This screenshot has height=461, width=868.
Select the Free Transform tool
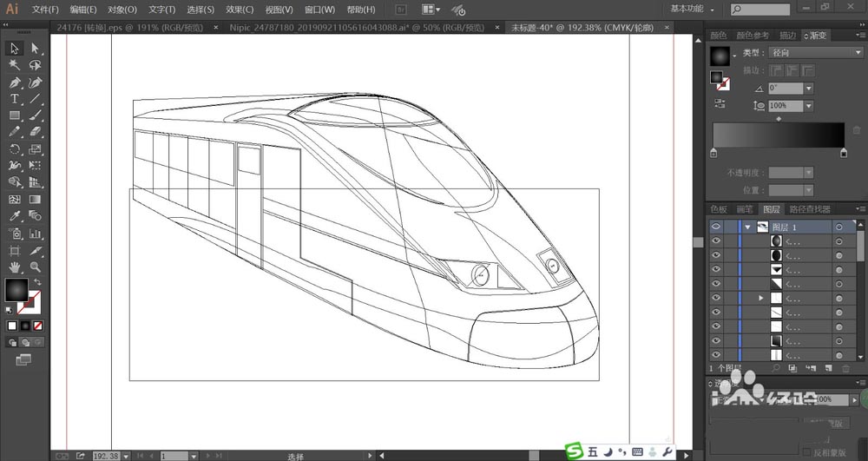click(36, 166)
